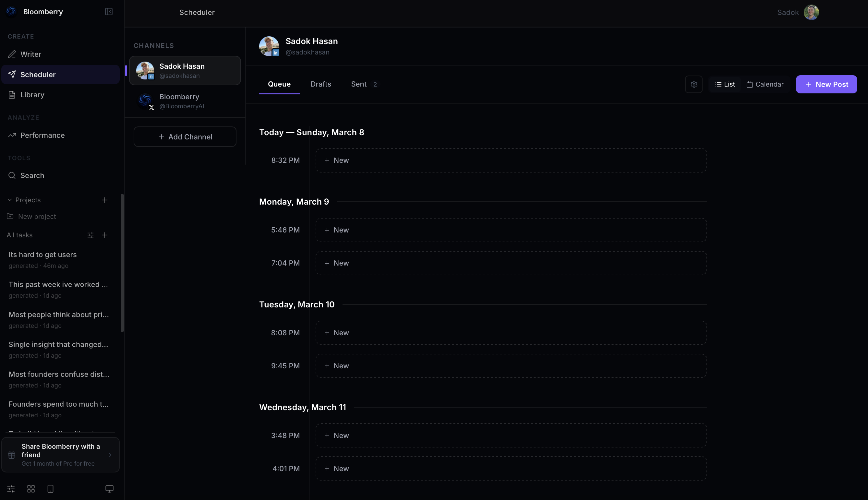Create a New project
The height and width of the screenshot is (500, 868).
(x=31, y=216)
